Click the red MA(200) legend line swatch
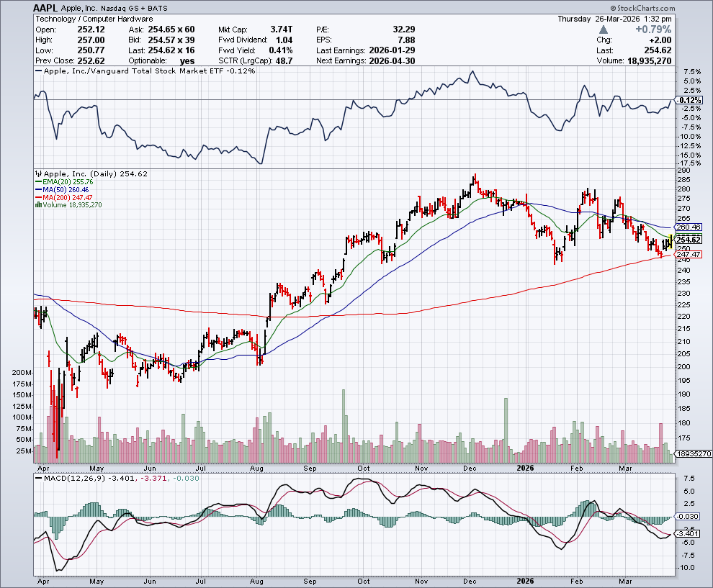 click(38, 198)
